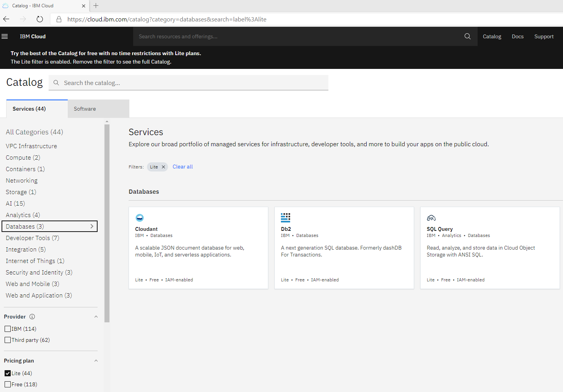Go back using the browser back arrow

click(7, 19)
